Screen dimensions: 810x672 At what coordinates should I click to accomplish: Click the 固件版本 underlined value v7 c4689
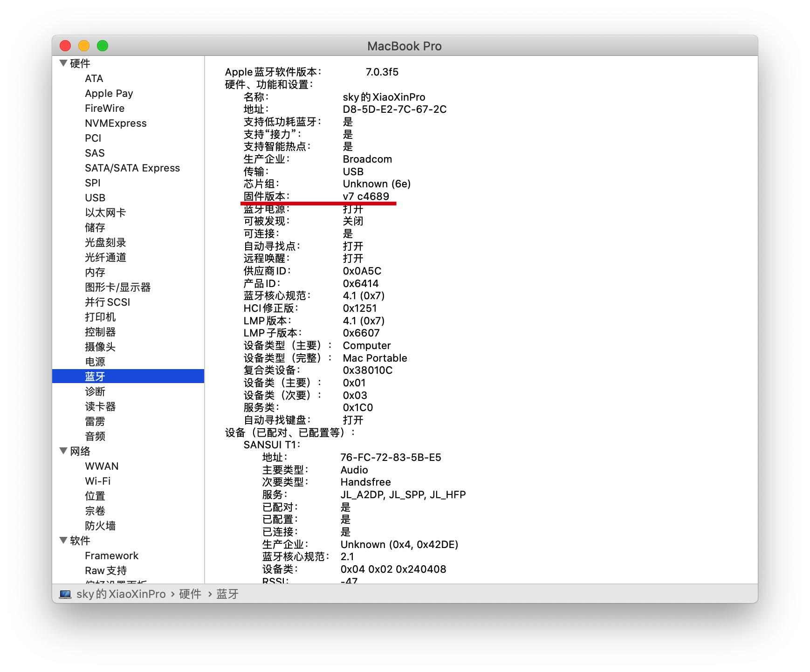point(366,196)
